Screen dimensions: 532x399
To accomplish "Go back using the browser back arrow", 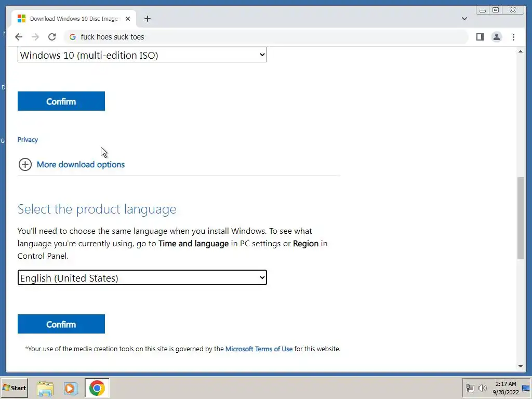I will 19,37.
